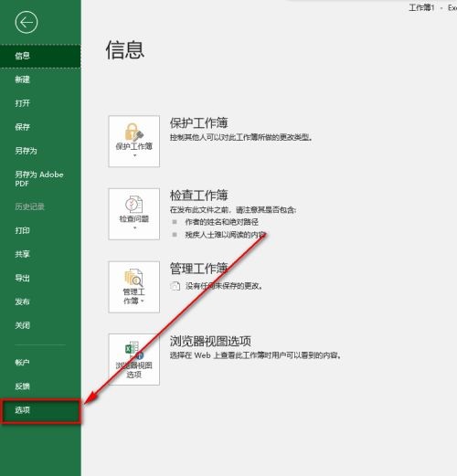Image resolution: width=457 pixels, height=476 pixels.
Task: Select 另存为 in the sidebar
Action: click(x=40, y=151)
